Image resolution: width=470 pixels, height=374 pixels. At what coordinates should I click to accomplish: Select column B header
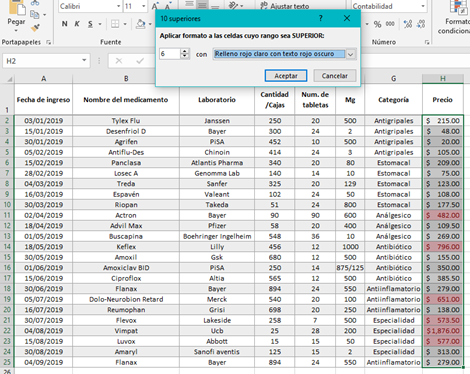pos(126,79)
